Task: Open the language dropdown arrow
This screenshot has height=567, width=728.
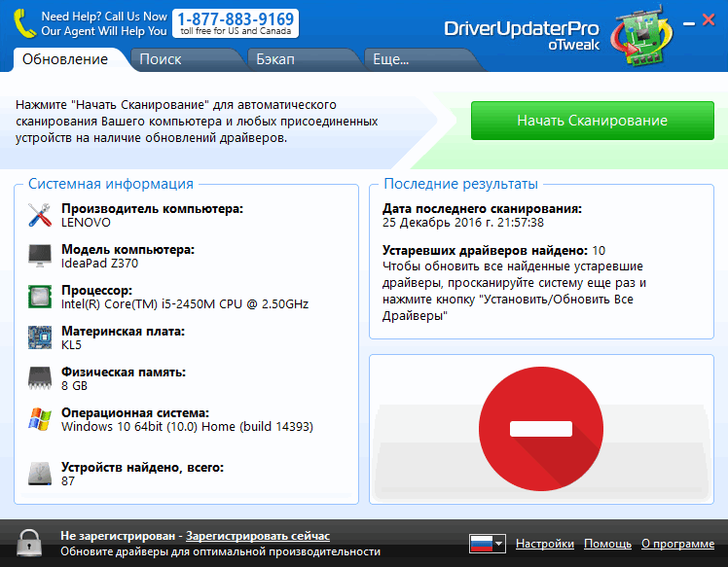Action: pos(499,544)
